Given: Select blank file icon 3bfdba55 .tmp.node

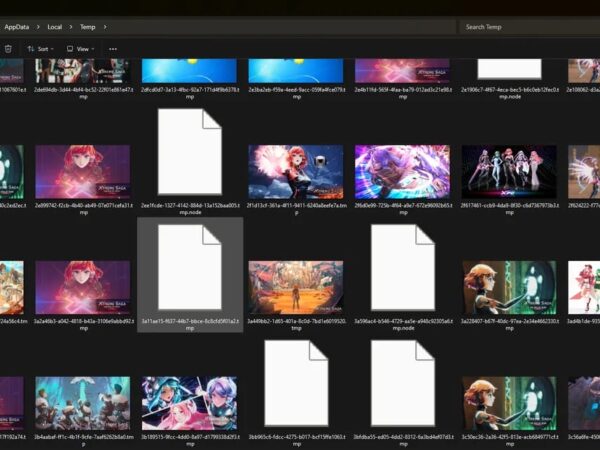Looking at the screenshot, I should [x=402, y=385].
